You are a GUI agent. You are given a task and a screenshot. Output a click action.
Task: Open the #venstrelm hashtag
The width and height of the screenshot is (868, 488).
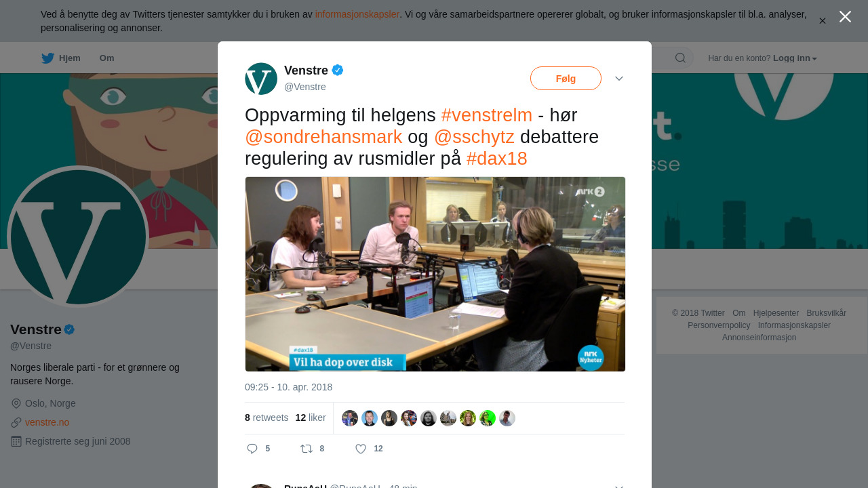(x=487, y=115)
